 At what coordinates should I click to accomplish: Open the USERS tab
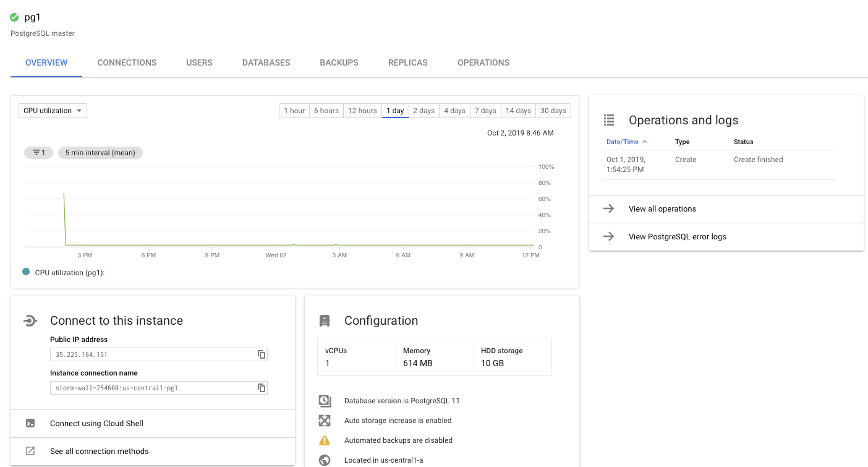[x=199, y=62]
